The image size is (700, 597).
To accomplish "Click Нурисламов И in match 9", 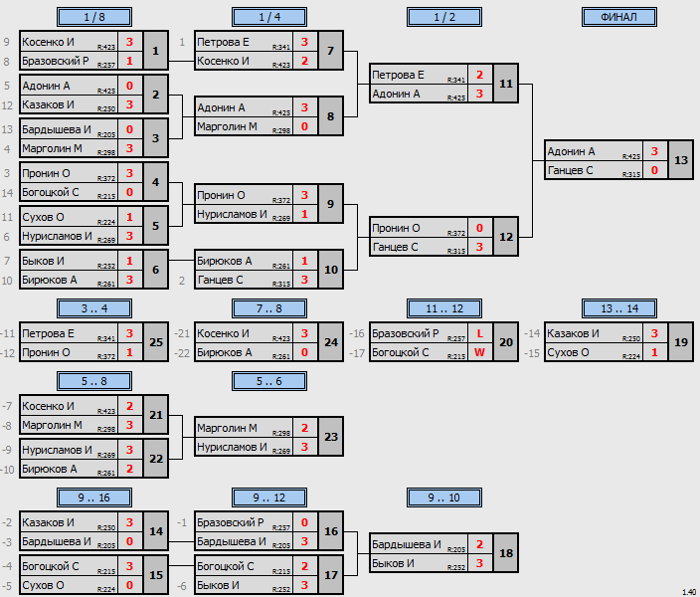I will click(232, 214).
